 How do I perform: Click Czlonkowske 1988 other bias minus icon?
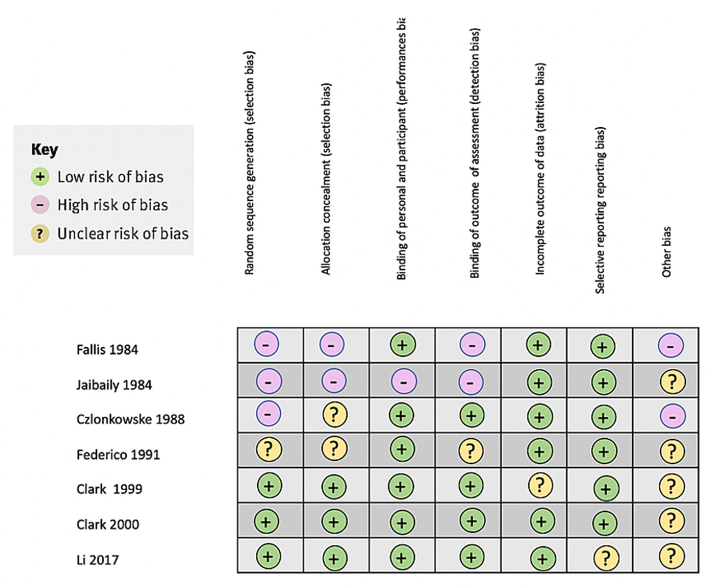(x=673, y=416)
